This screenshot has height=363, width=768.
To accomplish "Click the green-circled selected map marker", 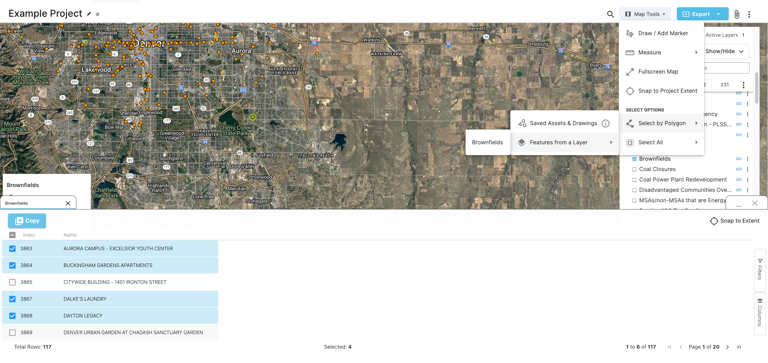I will click(x=253, y=117).
